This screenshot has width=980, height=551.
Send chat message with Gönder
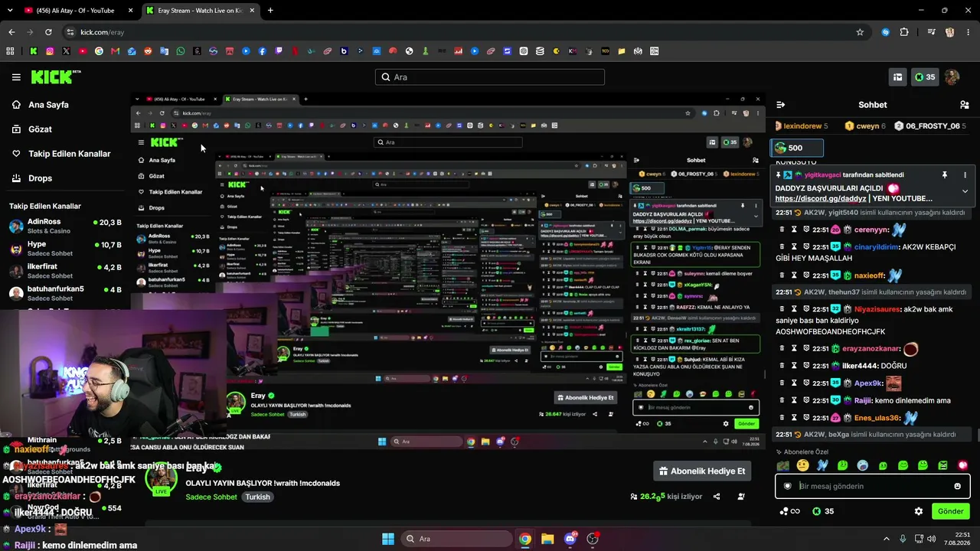pyautogui.click(x=950, y=511)
